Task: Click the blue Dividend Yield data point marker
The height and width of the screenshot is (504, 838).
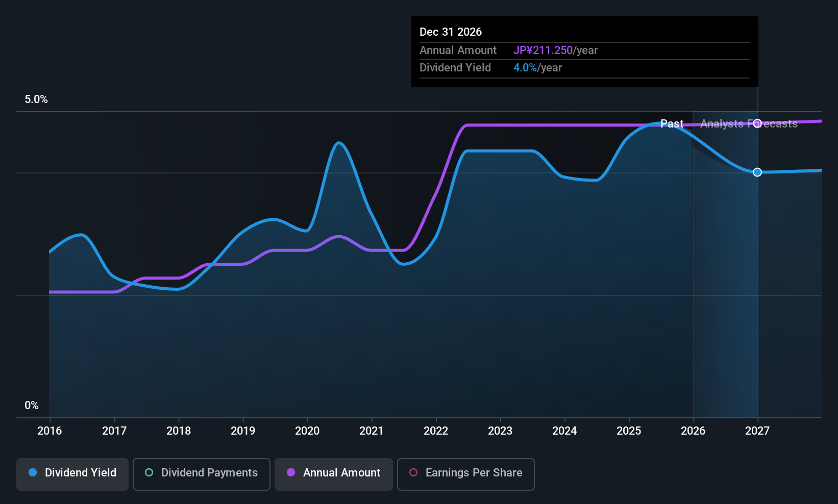Action: click(757, 172)
